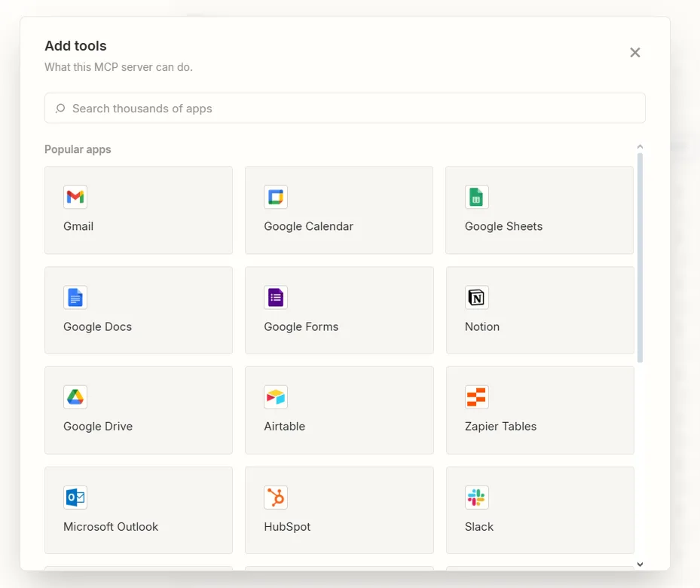Select the Airtable label
This screenshot has height=588, width=700.
[x=284, y=427]
